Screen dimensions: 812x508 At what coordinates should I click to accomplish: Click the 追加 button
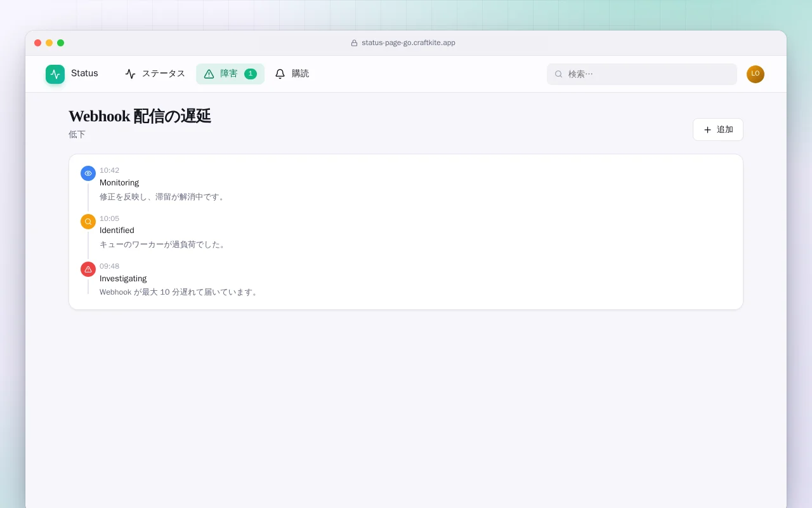point(718,130)
